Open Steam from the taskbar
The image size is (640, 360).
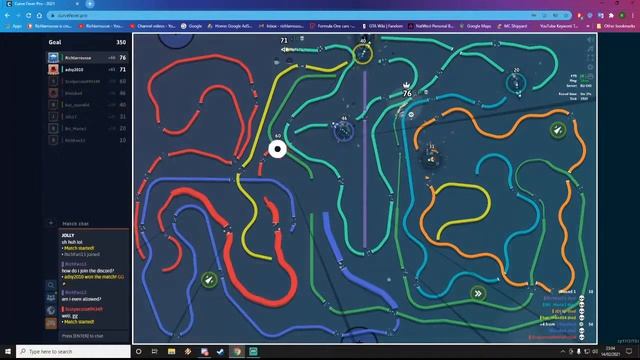click(221, 351)
